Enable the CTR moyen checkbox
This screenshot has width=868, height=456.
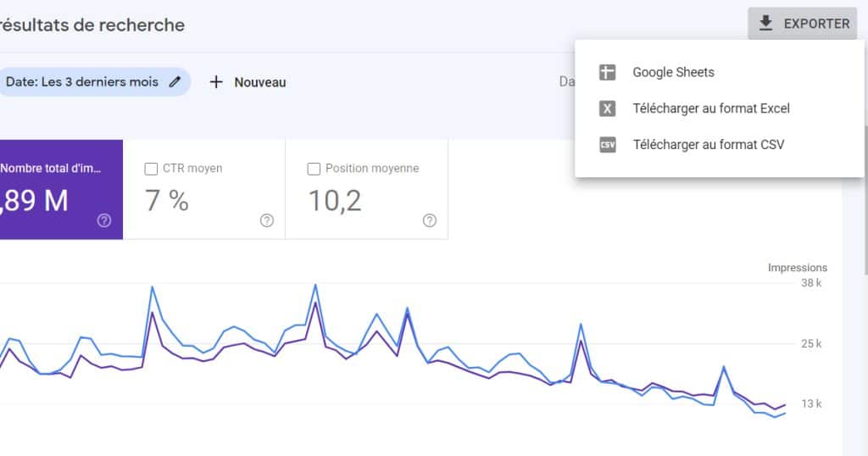(151, 169)
